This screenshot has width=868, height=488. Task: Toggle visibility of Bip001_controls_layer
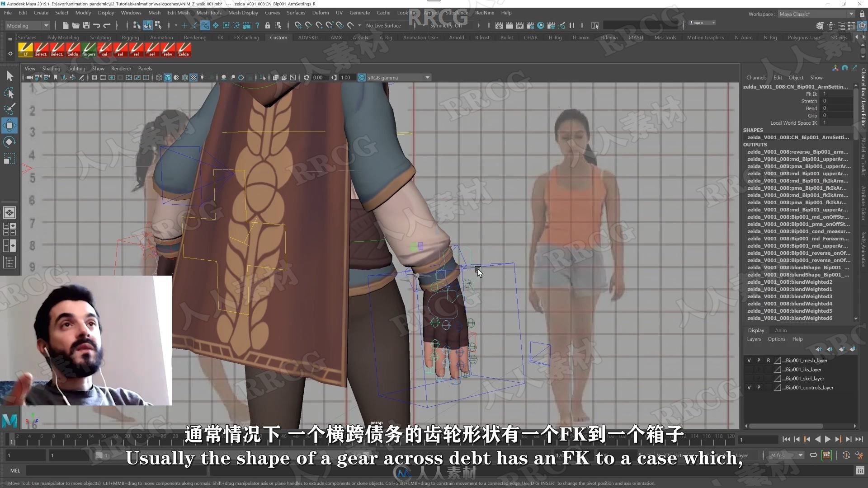point(749,388)
